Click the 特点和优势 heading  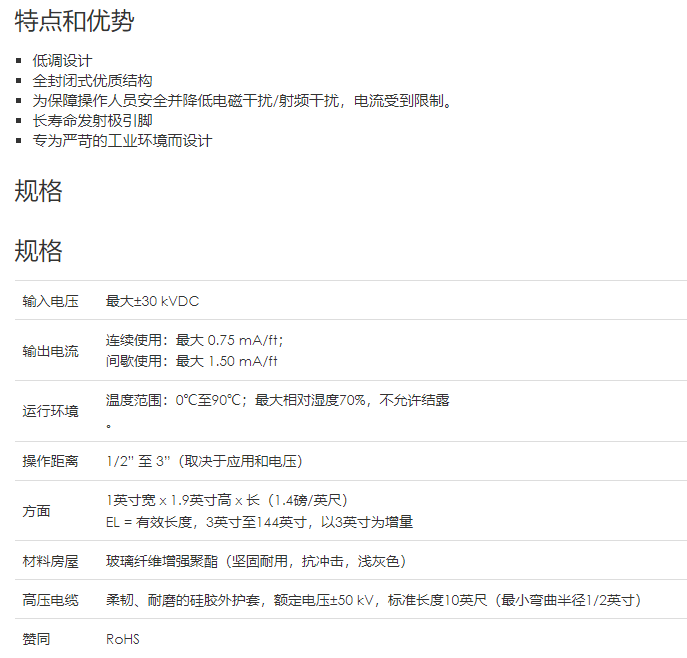point(74,21)
